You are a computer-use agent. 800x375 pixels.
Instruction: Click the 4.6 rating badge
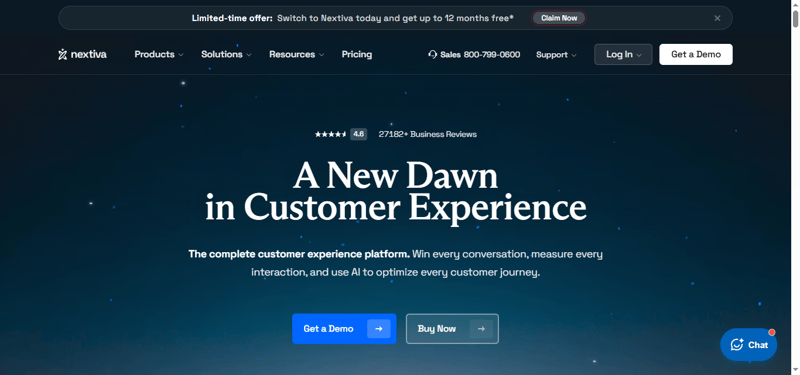(x=358, y=134)
